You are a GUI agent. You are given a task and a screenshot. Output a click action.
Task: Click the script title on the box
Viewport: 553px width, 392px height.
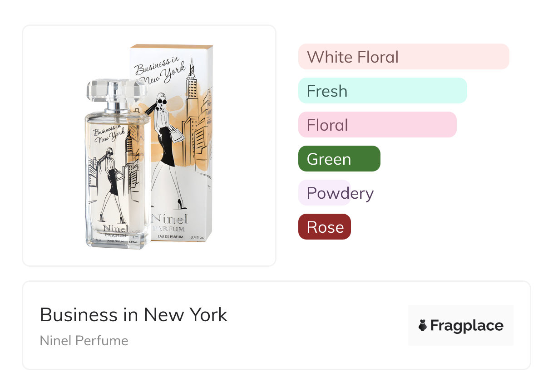coord(160,72)
